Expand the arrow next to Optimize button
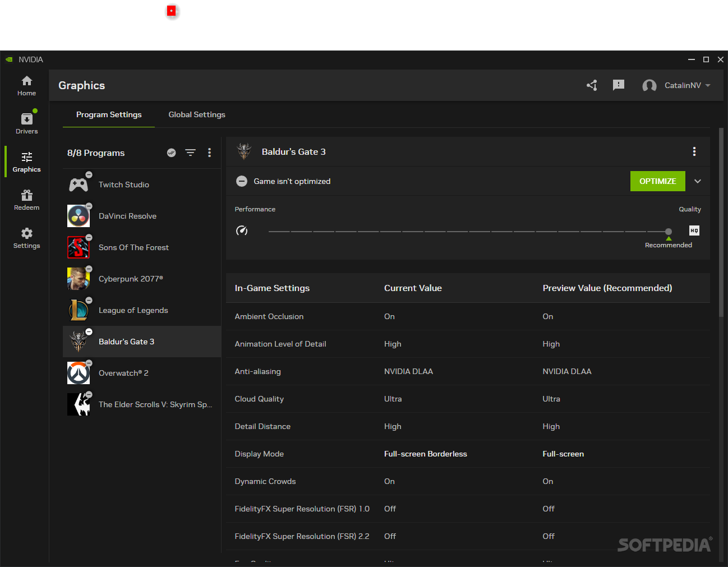728x567 pixels. [698, 181]
